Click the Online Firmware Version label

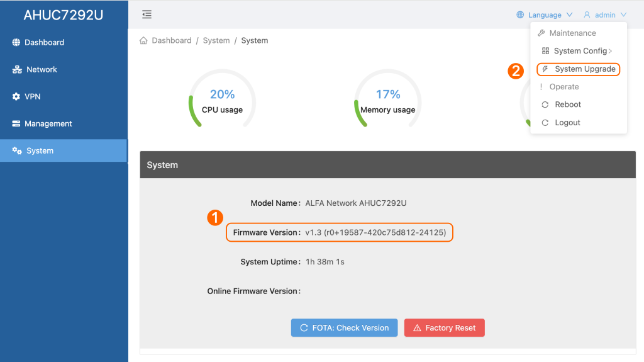[254, 291]
